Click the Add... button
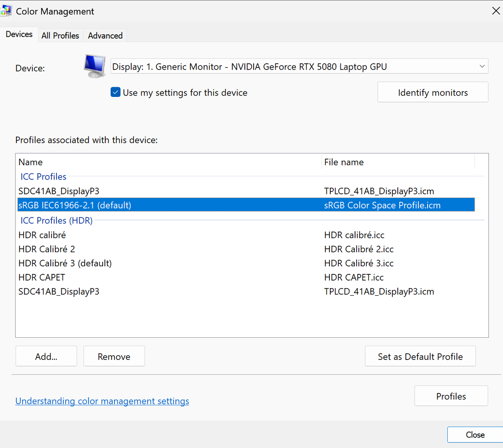 [46, 356]
